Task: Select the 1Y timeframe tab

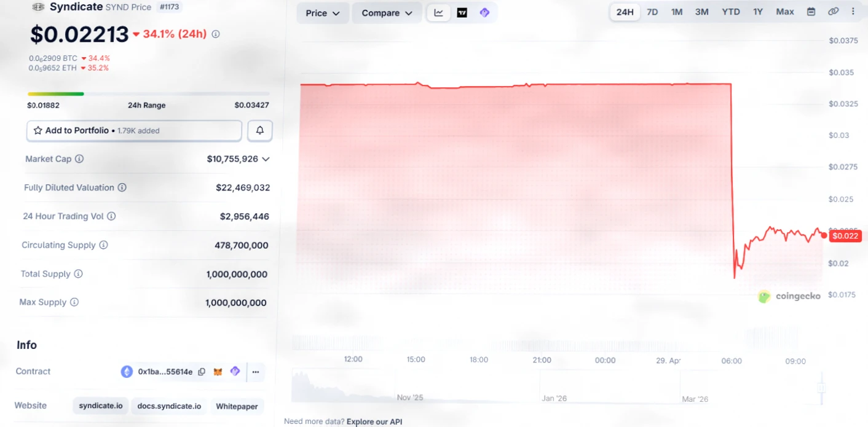Action: tap(758, 12)
